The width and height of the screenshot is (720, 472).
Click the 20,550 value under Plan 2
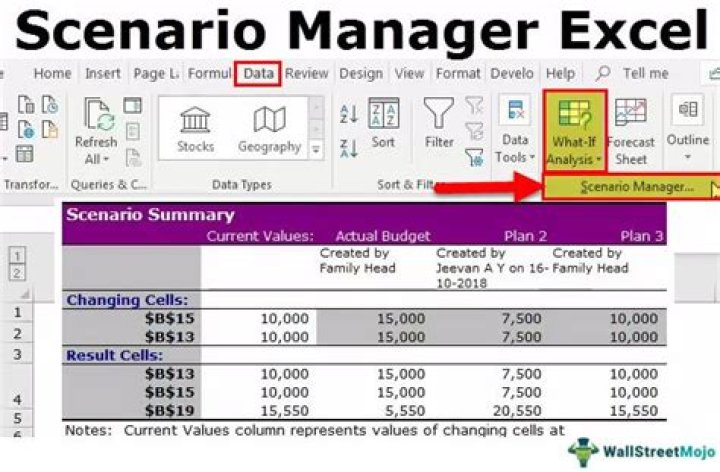click(517, 410)
